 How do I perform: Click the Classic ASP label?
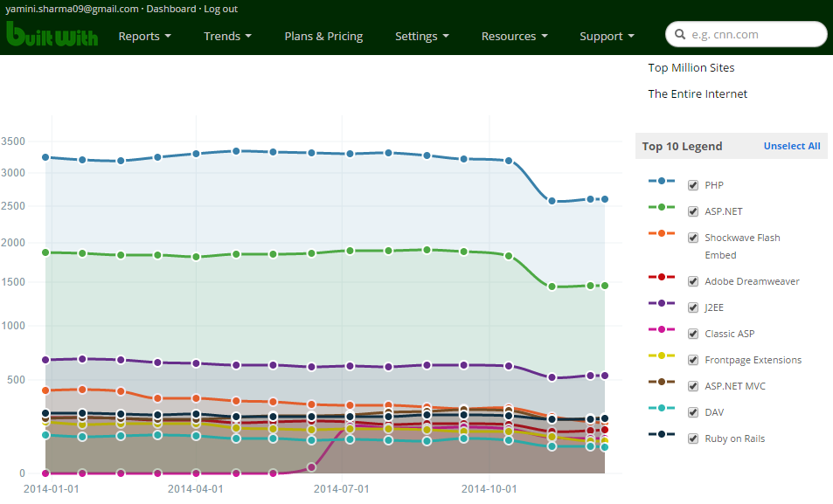[729, 334]
